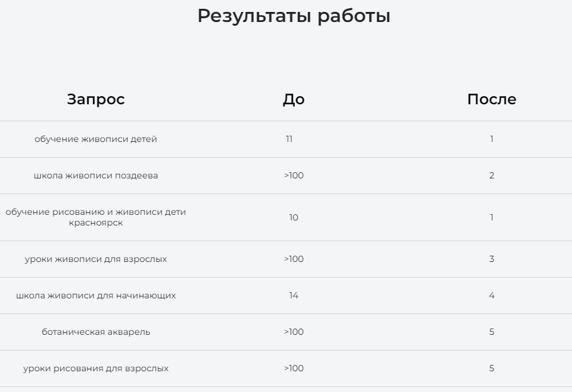Select "школа живописи для начинающих" row text

pyautogui.click(x=96, y=295)
